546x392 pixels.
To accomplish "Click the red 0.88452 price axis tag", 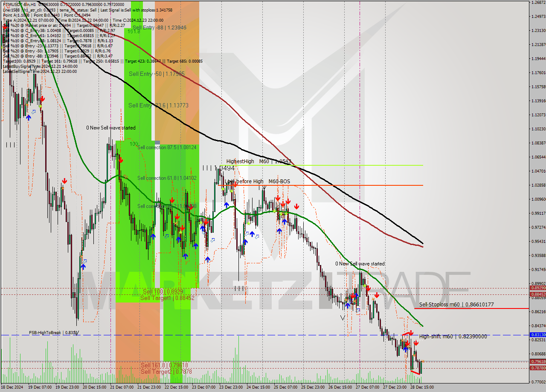I will (537, 294).
